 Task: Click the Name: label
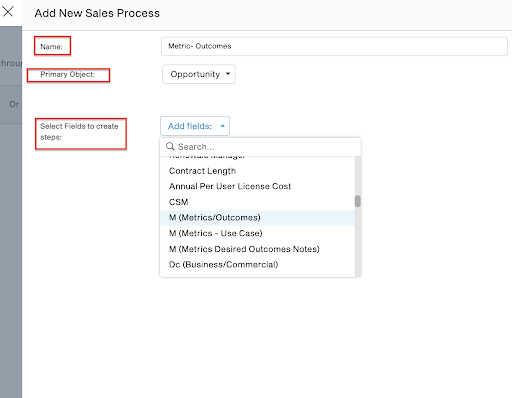pyautogui.click(x=51, y=47)
